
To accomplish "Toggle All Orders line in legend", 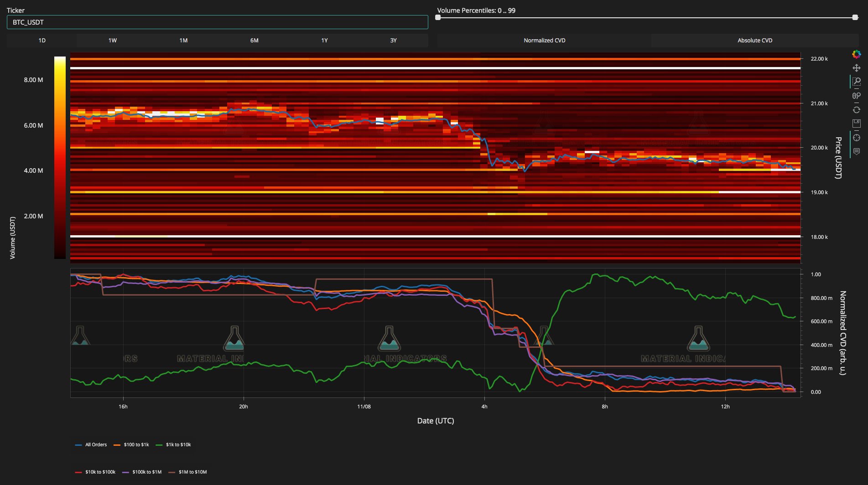I will point(91,444).
